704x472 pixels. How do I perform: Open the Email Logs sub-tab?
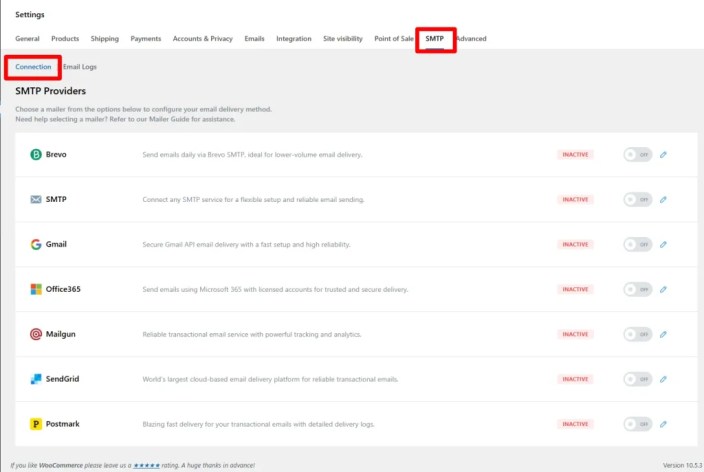pos(80,67)
